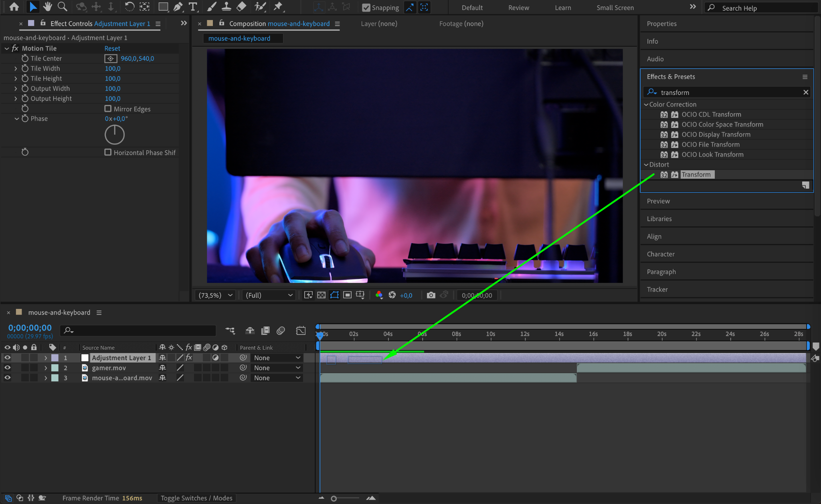Reset the Motion Tile effect
This screenshot has height=504, width=821.
point(112,48)
